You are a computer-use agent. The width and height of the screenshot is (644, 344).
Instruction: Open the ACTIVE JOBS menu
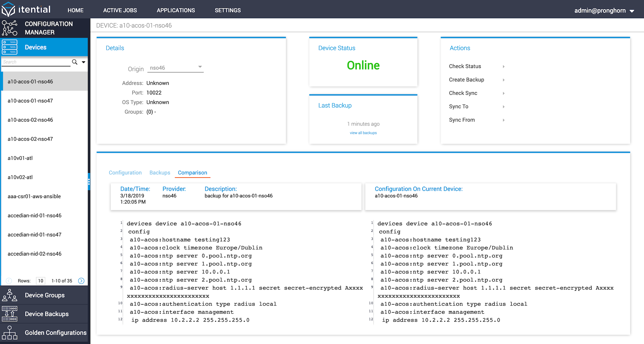point(120,10)
